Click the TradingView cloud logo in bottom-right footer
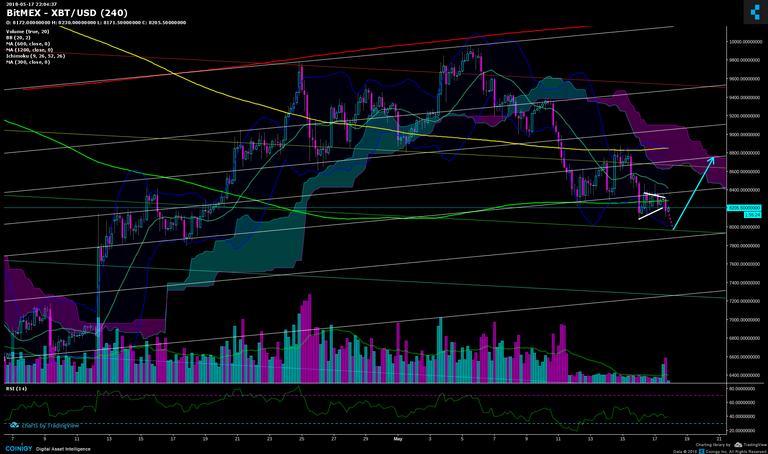The image size is (768, 454). pyautogui.click(x=738, y=445)
